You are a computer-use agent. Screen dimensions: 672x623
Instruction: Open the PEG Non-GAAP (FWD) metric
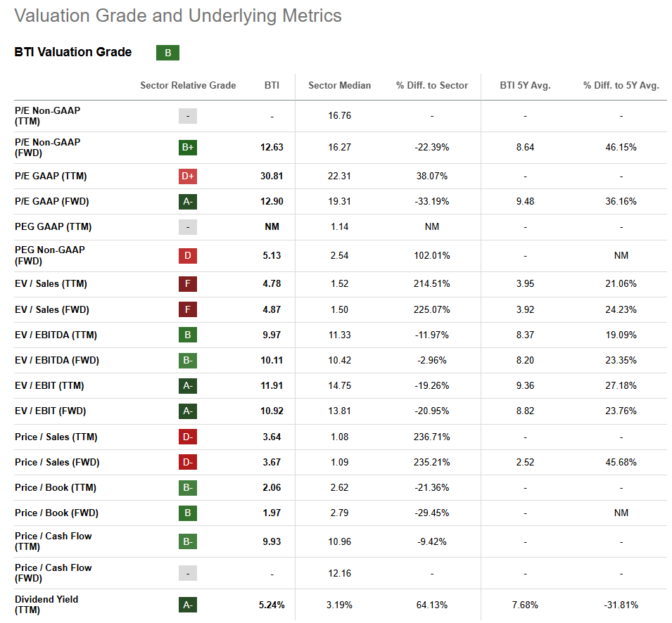50,256
